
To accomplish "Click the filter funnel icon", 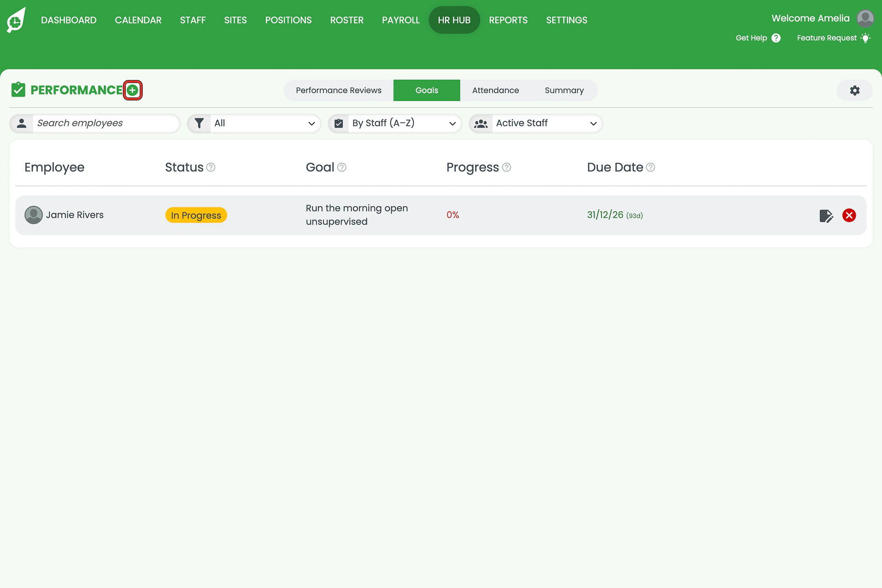I will (199, 123).
